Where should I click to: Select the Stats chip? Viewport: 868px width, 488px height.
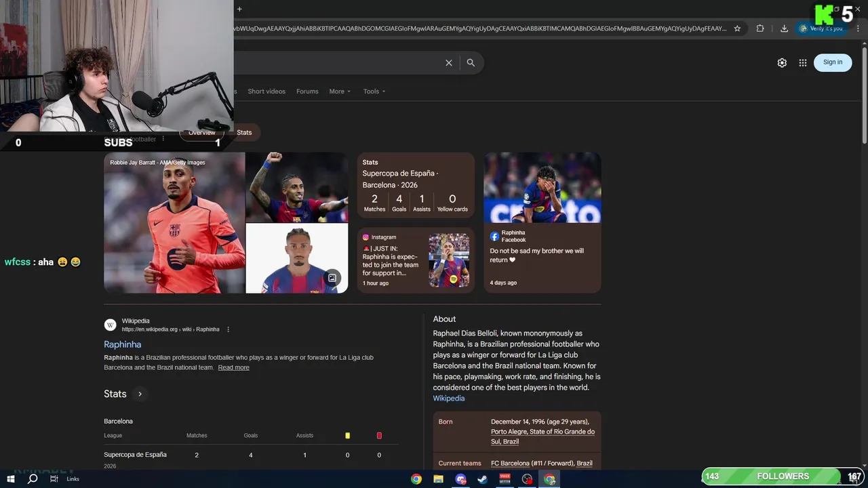244,133
